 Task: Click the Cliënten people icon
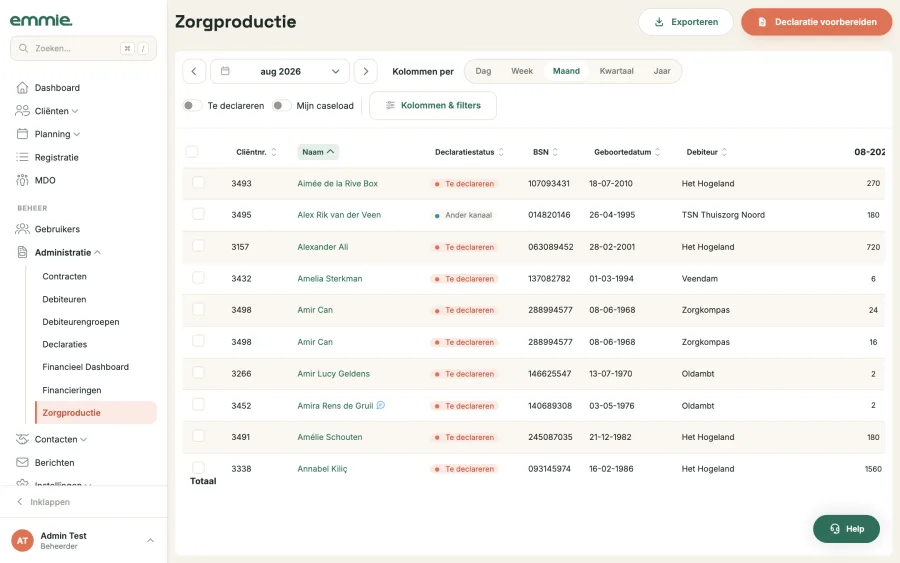pyautogui.click(x=22, y=111)
